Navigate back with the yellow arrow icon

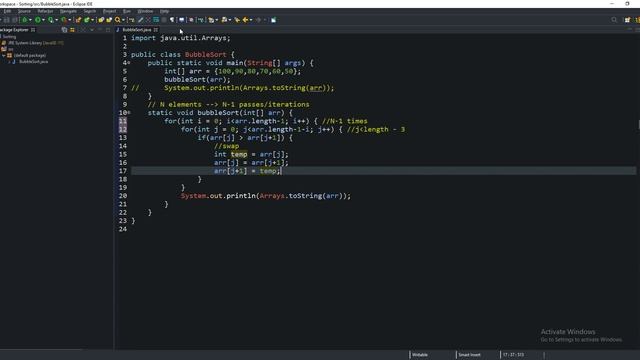[x=245, y=20]
